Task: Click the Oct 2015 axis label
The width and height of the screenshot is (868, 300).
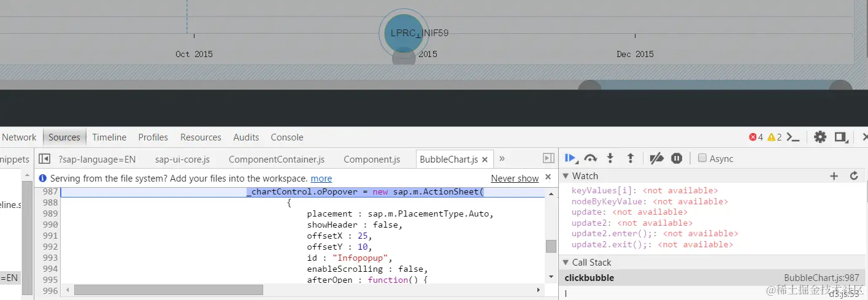Action: click(194, 54)
